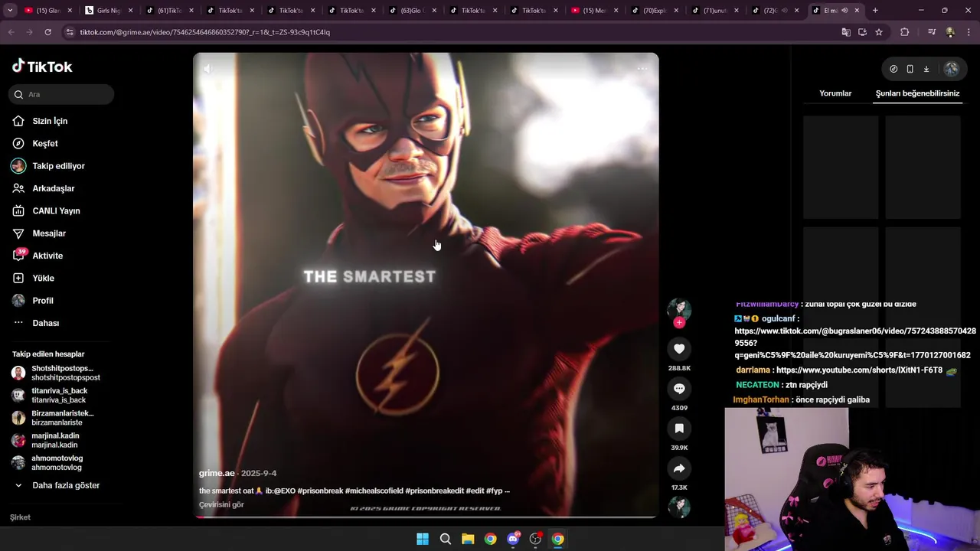Open the #prisonbreak hashtag
Viewport: 980px width, 551px height.
(x=320, y=491)
